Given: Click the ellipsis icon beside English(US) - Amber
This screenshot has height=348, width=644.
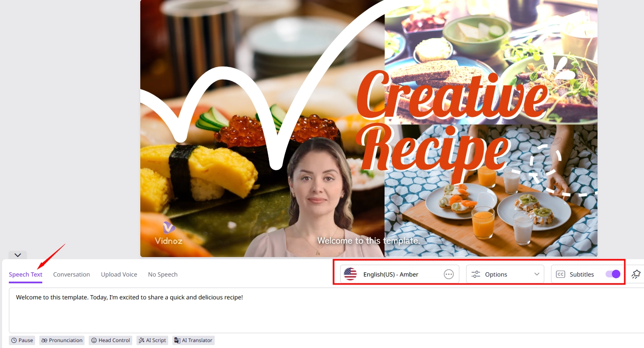Looking at the screenshot, I should 448,274.
